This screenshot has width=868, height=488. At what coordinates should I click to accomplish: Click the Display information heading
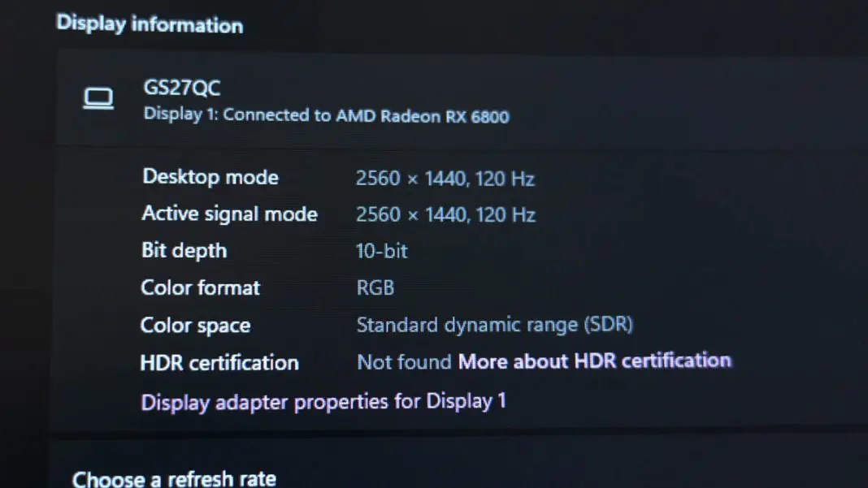(x=149, y=24)
